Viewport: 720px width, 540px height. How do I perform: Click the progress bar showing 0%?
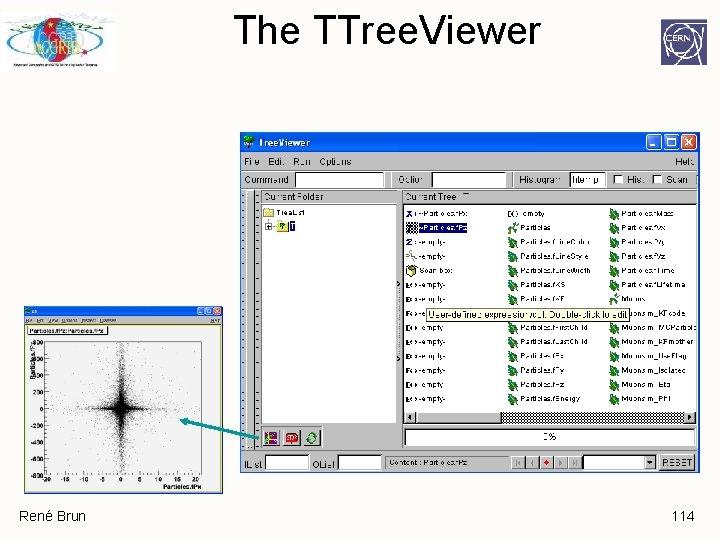(550, 437)
